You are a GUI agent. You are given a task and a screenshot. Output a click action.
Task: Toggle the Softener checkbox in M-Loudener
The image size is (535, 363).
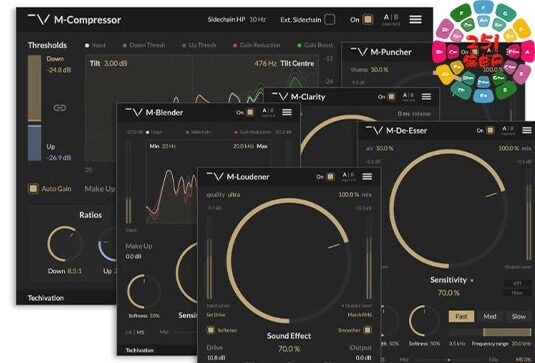click(x=211, y=330)
